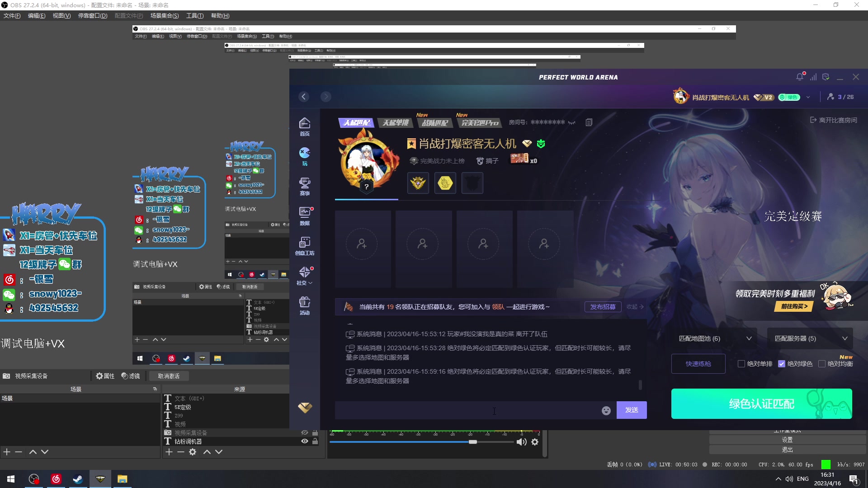
Task: Enable the 绝对均衡 checkbox
Action: pyautogui.click(x=822, y=364)
